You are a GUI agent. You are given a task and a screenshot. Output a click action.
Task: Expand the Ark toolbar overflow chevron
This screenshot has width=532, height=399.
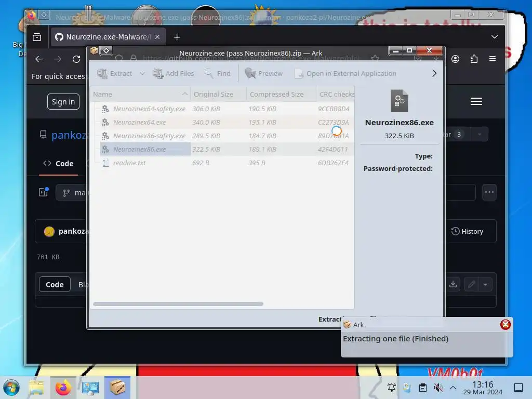click(434, 73)
